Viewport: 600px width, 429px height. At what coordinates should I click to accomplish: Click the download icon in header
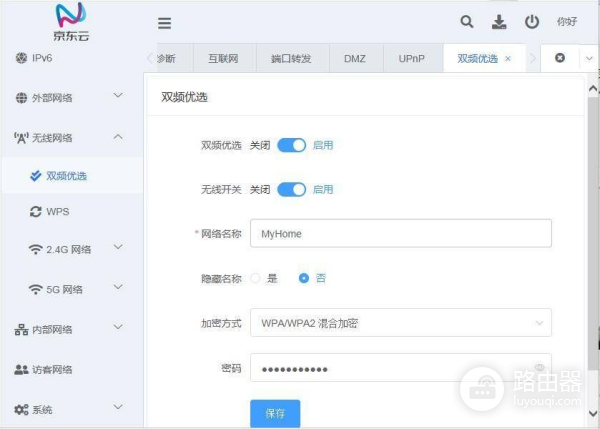[x=499, y=22]
